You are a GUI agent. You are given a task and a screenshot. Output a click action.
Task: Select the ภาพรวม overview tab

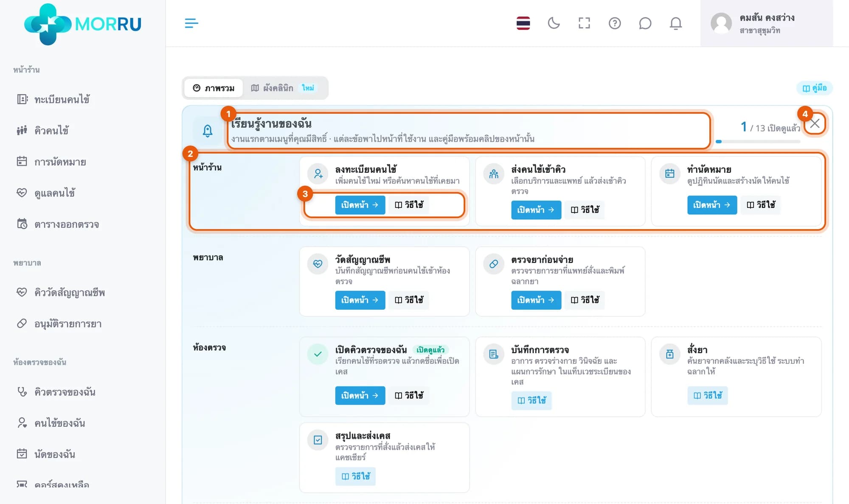(x=214, y=88)
